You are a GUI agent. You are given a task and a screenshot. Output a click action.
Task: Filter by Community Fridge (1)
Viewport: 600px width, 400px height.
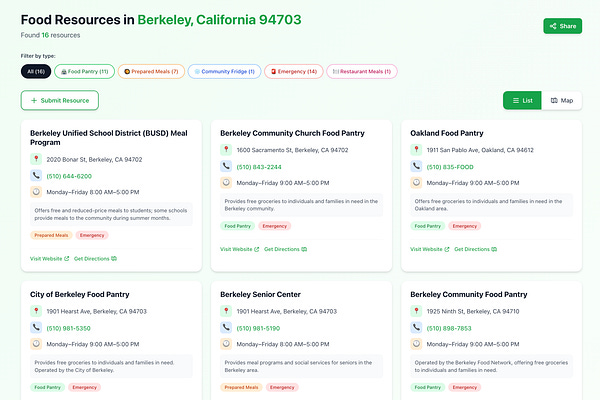[x=224, y=72]
